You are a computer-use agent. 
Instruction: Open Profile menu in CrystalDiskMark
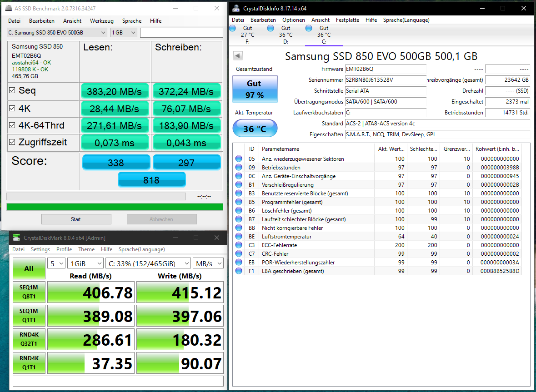click(64, 249)
